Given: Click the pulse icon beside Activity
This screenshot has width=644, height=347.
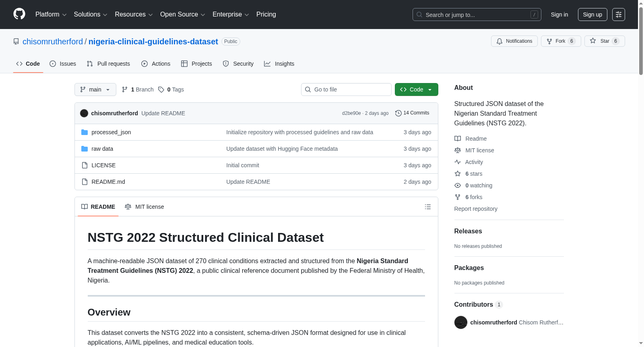Looking at the screenshot, I should [x=458, y=162].
